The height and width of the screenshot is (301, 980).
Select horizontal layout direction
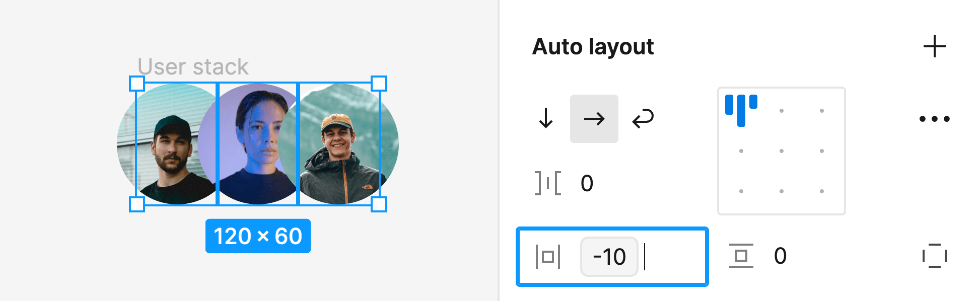point(594,119)
